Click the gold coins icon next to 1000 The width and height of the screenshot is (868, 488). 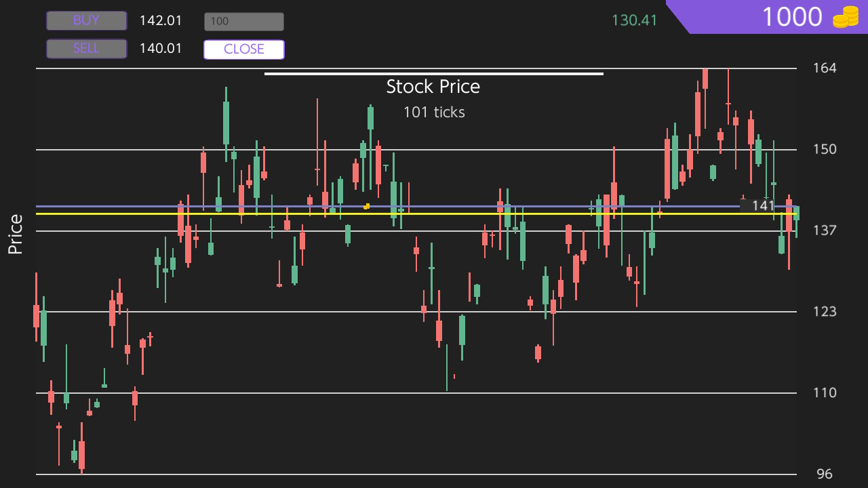click(846, 17)
